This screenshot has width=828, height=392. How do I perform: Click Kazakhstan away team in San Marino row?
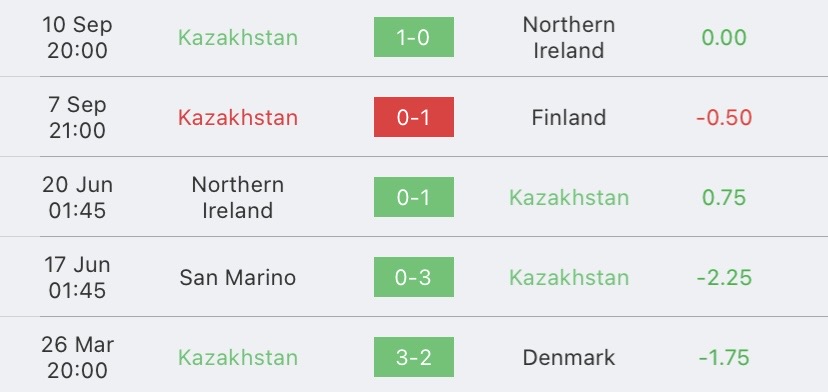pos(569,277)
